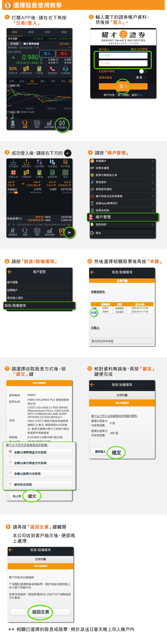Switch to the 美股 tab
The image size is (167, 644).
click(31, 32)
